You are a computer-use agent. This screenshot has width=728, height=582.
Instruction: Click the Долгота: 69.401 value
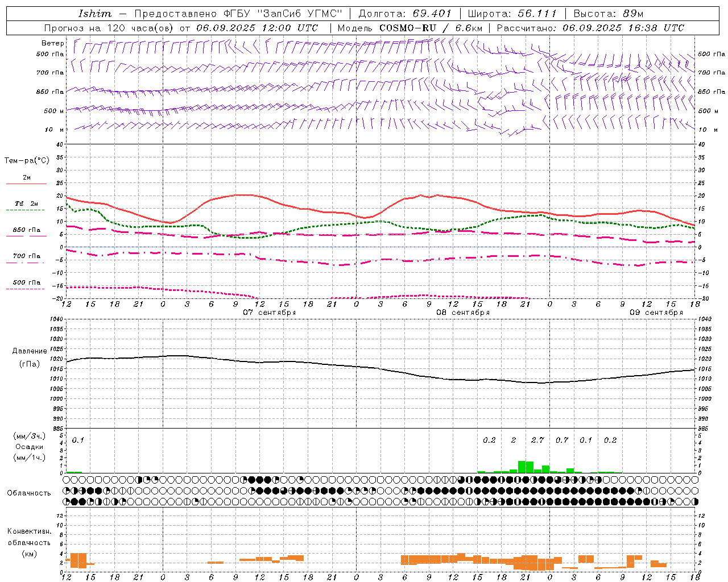(x=405, y=14)
